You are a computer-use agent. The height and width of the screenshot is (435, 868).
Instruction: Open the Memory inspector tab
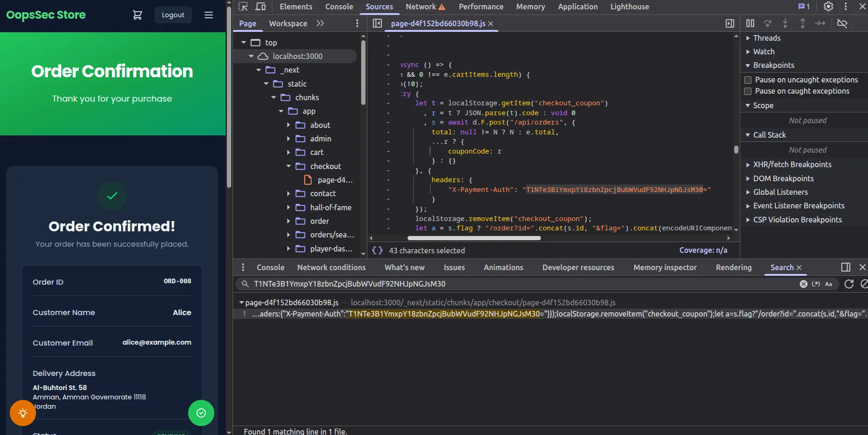click(x=665, y=267)
